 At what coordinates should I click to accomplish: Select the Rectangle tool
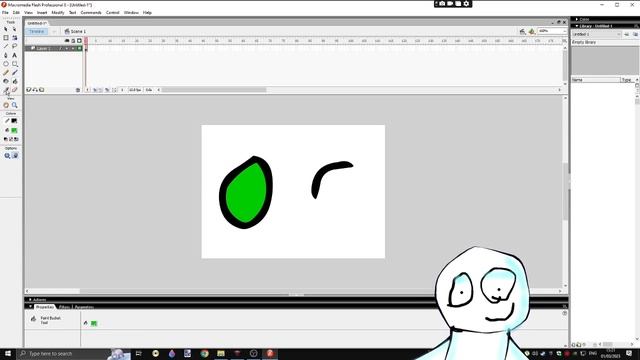14,64
